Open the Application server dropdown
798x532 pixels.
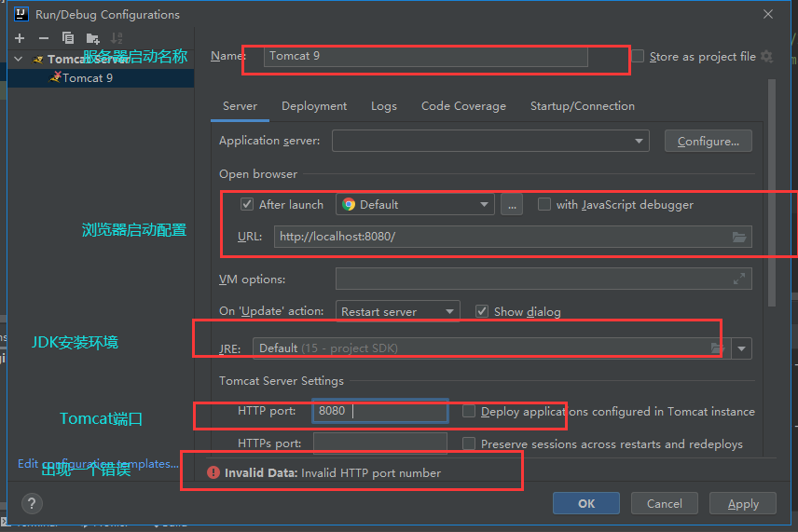coord(490,141)
